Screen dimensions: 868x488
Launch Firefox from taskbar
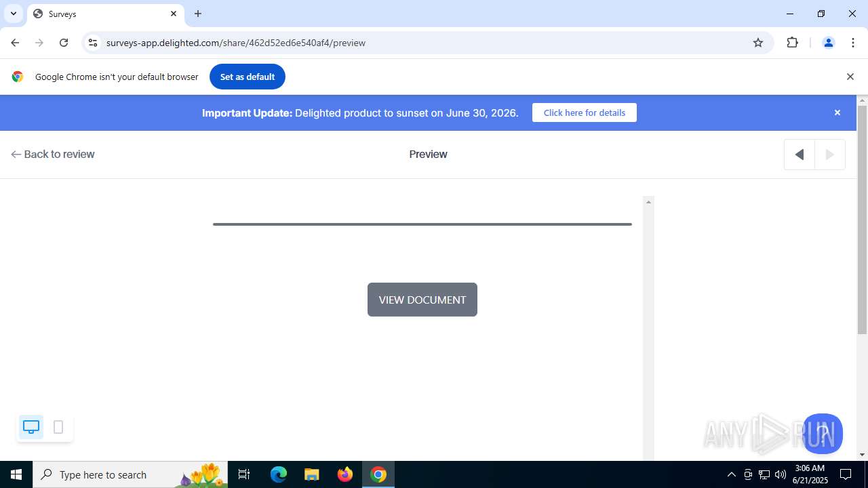345,474
